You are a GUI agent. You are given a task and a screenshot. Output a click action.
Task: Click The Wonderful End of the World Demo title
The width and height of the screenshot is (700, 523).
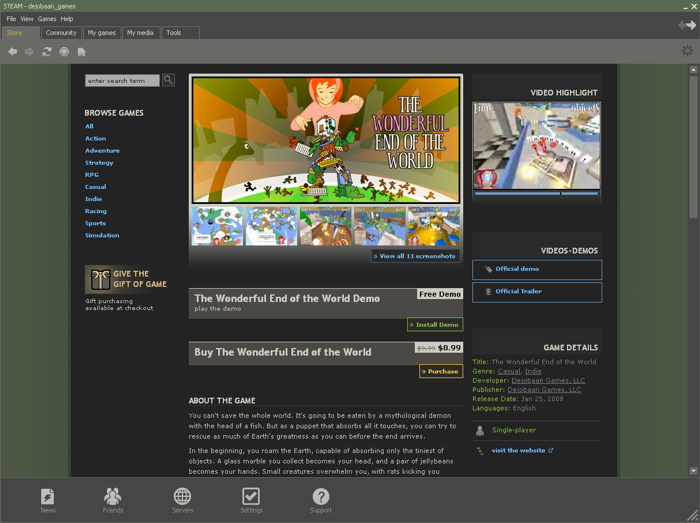[x=287, y=298]
